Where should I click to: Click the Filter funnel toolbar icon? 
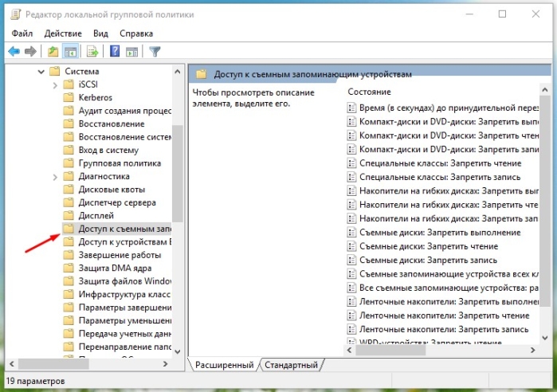coord(155,52)
